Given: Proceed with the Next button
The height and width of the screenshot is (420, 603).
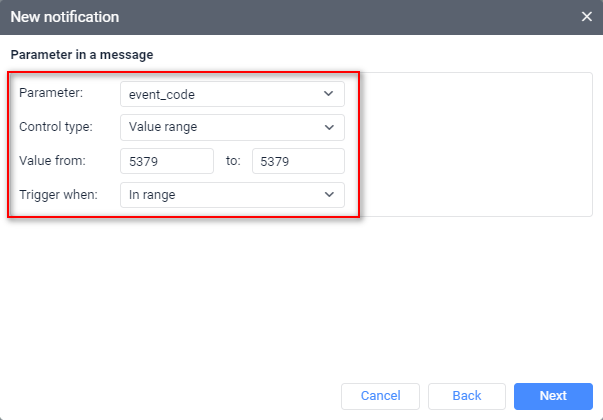Looking at the screenshot, I should 553,396.
